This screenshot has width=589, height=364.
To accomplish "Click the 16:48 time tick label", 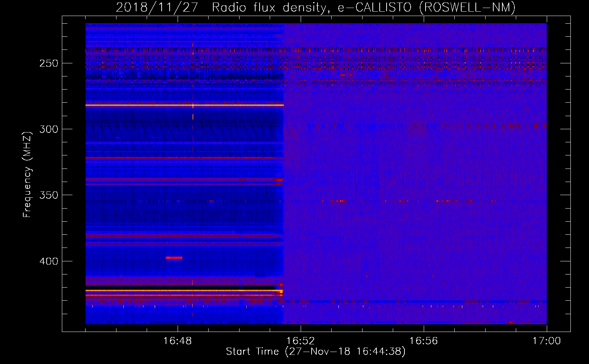I will 178,341.
